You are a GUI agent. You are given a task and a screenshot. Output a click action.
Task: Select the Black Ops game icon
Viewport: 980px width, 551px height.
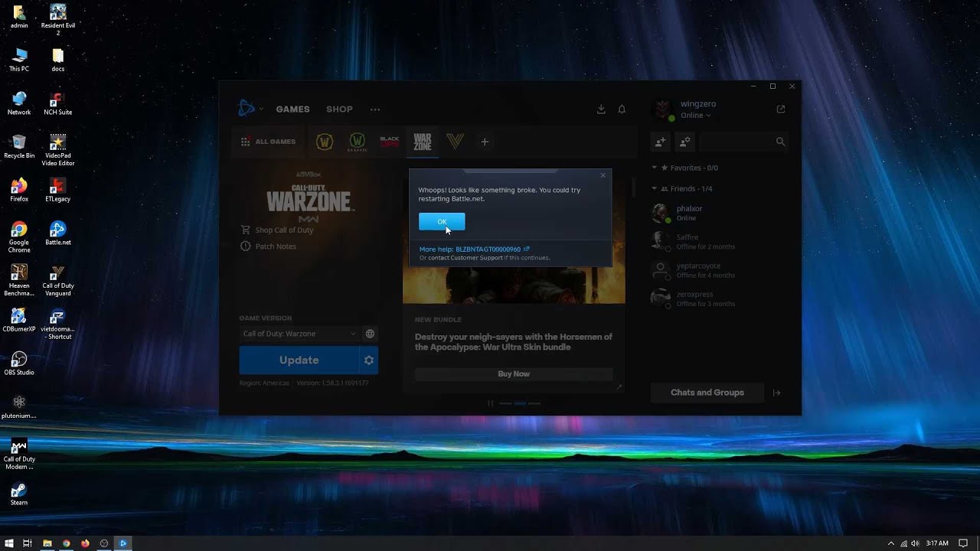pos(390,142)
